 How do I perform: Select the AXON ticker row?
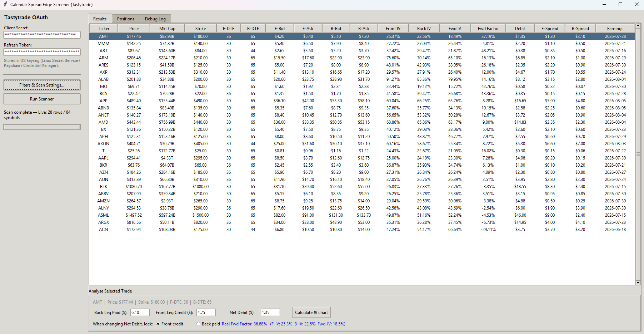tap(362, 144)
